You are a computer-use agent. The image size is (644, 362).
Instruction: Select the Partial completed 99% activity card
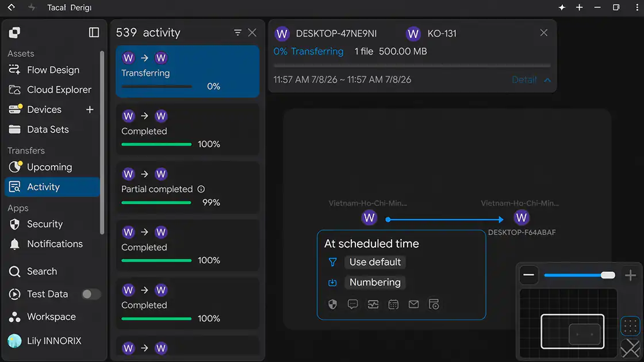[x=187, y=187]
